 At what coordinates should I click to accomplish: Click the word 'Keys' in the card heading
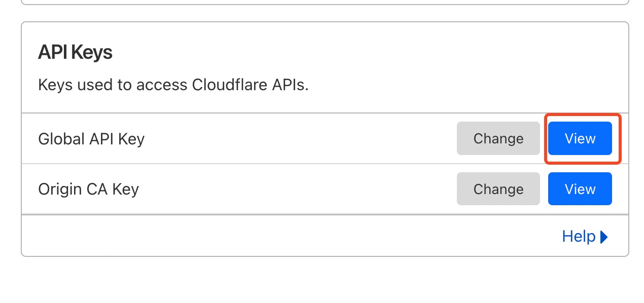pos(92,53)
